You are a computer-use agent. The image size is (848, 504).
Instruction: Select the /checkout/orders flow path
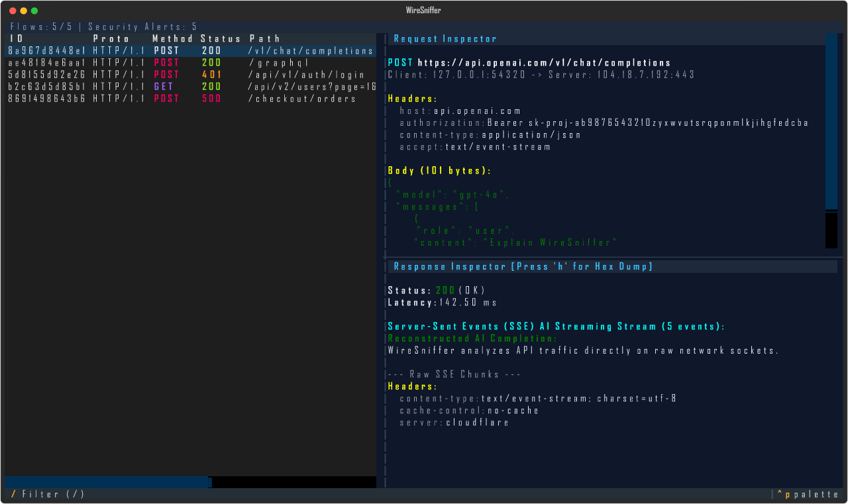302,99
